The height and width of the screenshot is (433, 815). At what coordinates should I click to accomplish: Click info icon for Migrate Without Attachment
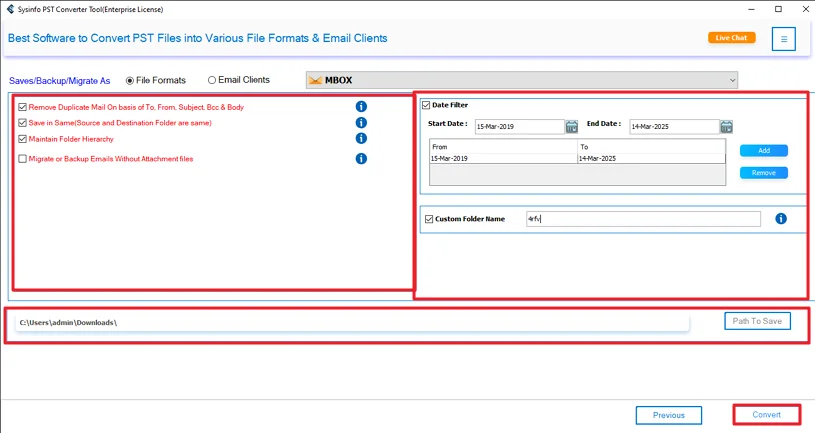361,159
